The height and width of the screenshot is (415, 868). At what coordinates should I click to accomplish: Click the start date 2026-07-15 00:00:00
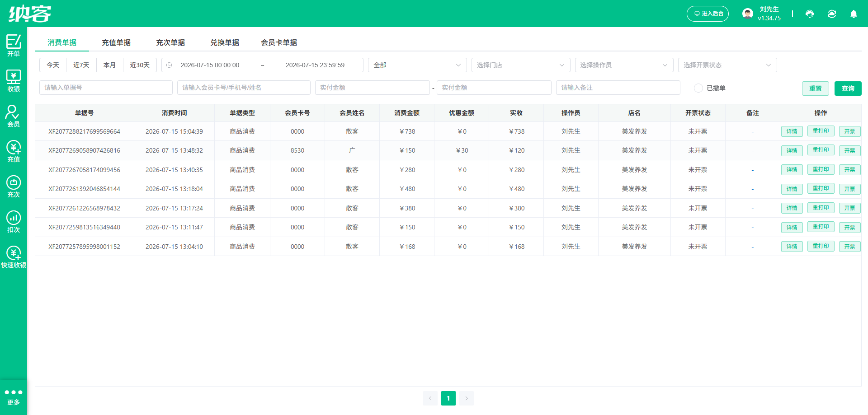click(210, 65)
